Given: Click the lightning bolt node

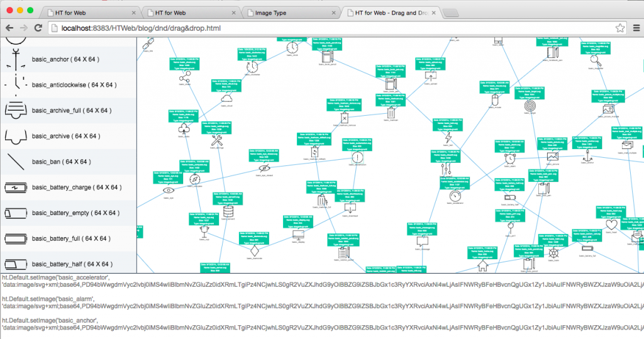Looking at the screenshot, I should (x=448, y=138).
